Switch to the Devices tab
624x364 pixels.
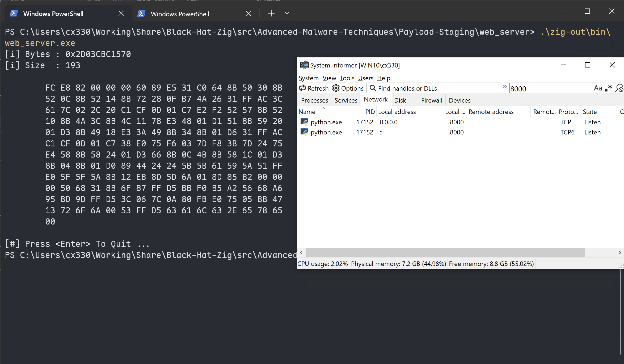459,100
